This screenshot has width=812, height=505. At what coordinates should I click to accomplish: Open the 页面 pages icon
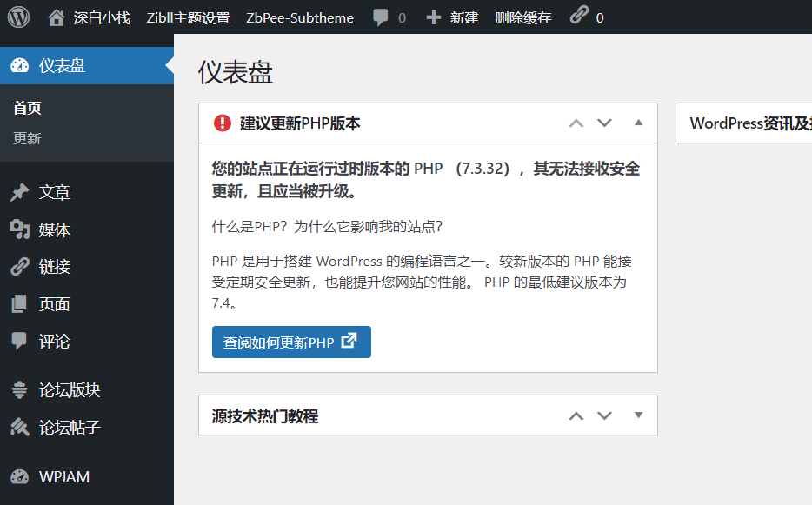point(21,304)
